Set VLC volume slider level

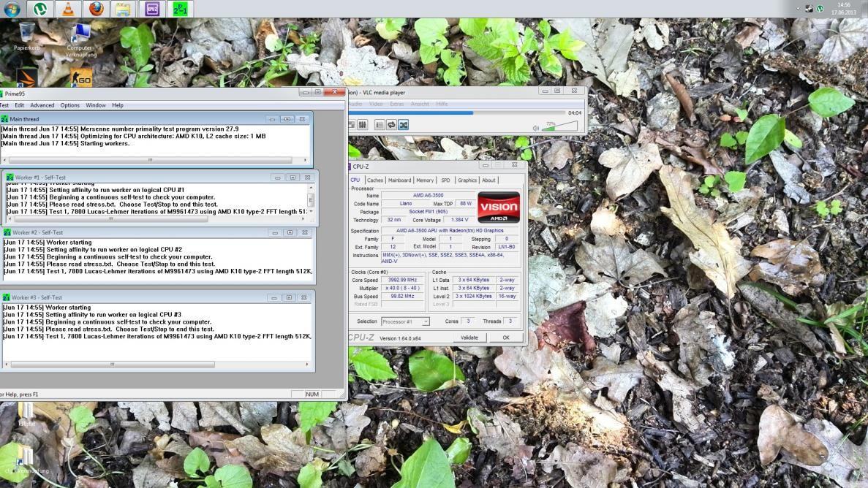click(559, 126)
